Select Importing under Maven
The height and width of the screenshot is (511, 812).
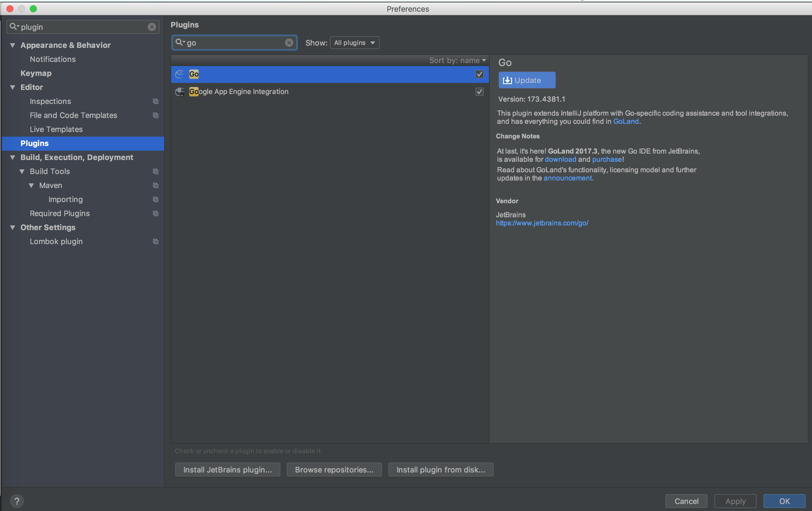coord(65,199)
